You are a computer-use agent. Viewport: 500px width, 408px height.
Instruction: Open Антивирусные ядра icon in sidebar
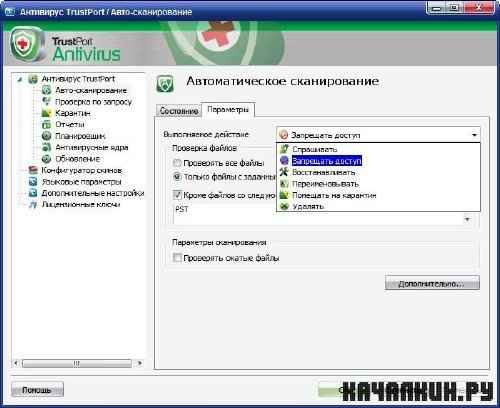click(46, 147)
